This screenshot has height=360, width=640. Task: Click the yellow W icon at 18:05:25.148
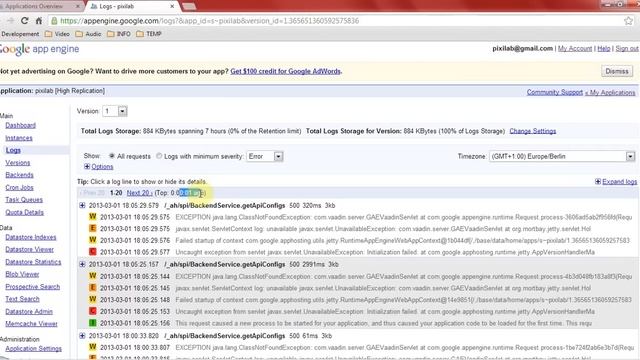(x=93, y=299)
